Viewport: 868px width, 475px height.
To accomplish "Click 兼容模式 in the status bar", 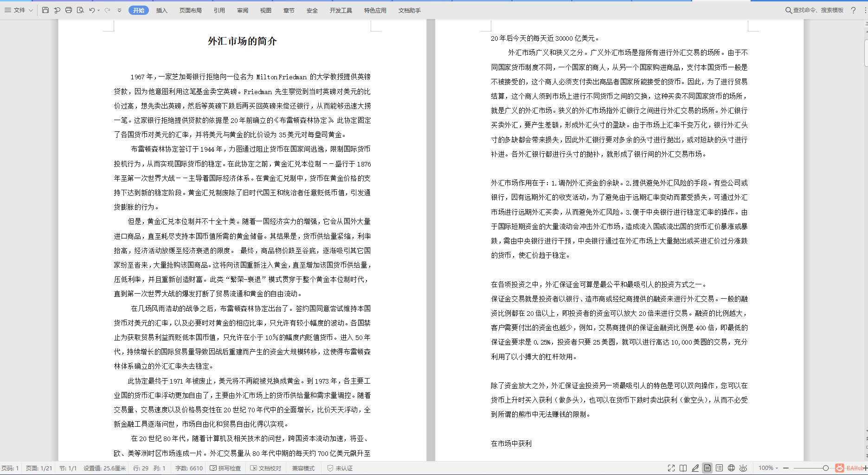I will click(303, 468).
